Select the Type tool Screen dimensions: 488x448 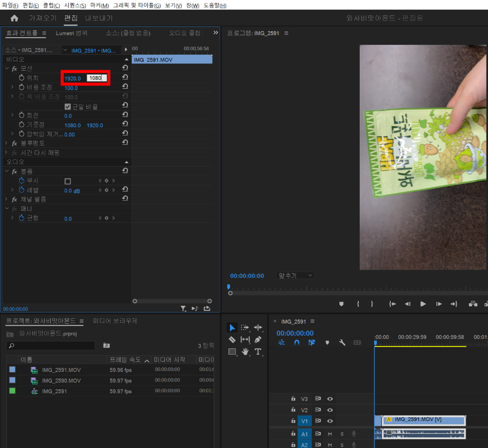[x=258, y=351]
